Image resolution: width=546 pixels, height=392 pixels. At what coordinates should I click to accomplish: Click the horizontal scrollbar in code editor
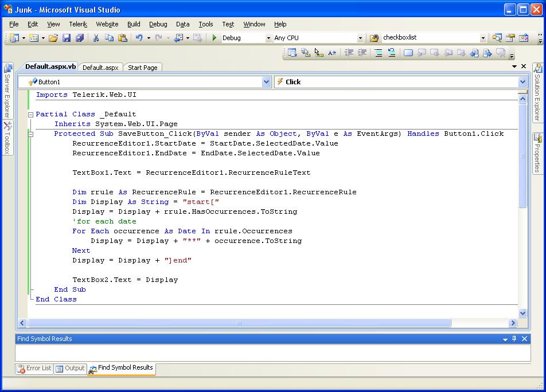[x=239, y=323]
